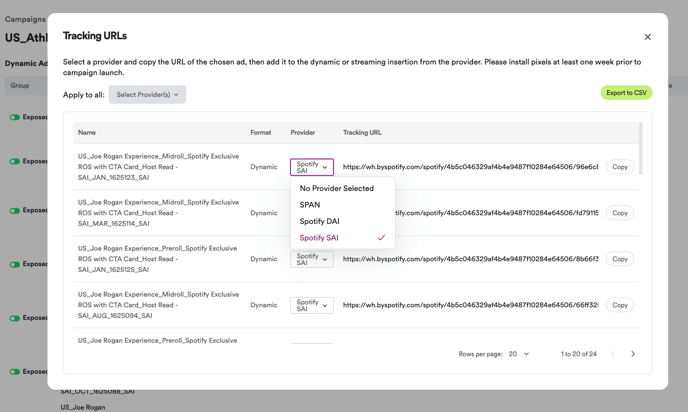Viewport: 688px width, 412px height.
Task: Open Campaigns breadcrumb in background page
Action: click(x=25, y=19)
